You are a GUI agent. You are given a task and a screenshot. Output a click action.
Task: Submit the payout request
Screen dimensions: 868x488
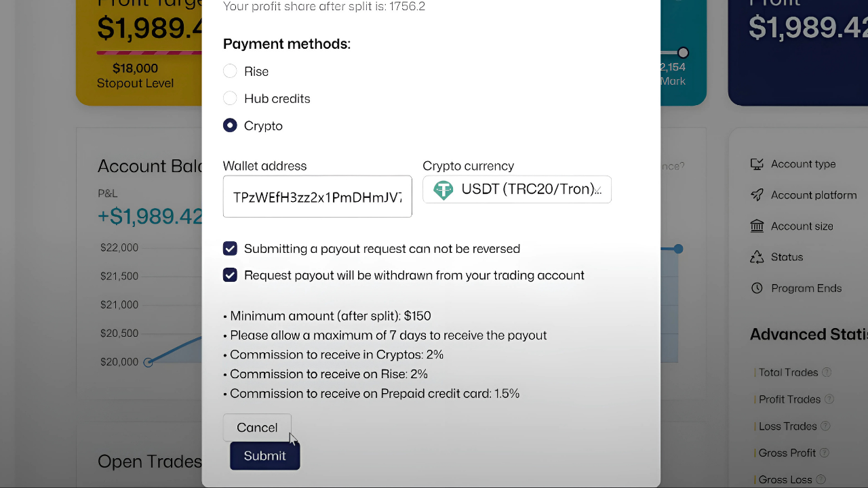pos(264,456)
